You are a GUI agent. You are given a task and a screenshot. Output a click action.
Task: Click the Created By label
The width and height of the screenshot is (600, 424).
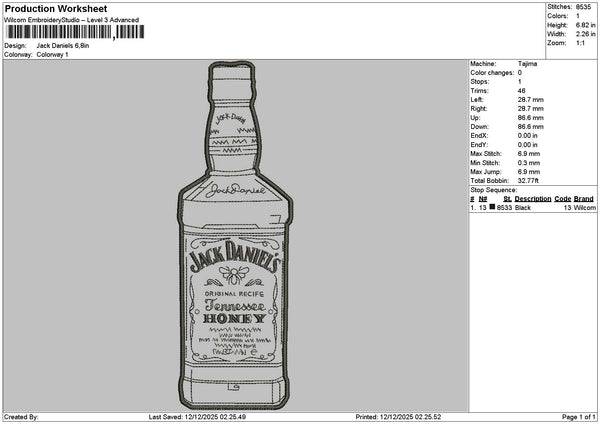[x=21, y=417]
